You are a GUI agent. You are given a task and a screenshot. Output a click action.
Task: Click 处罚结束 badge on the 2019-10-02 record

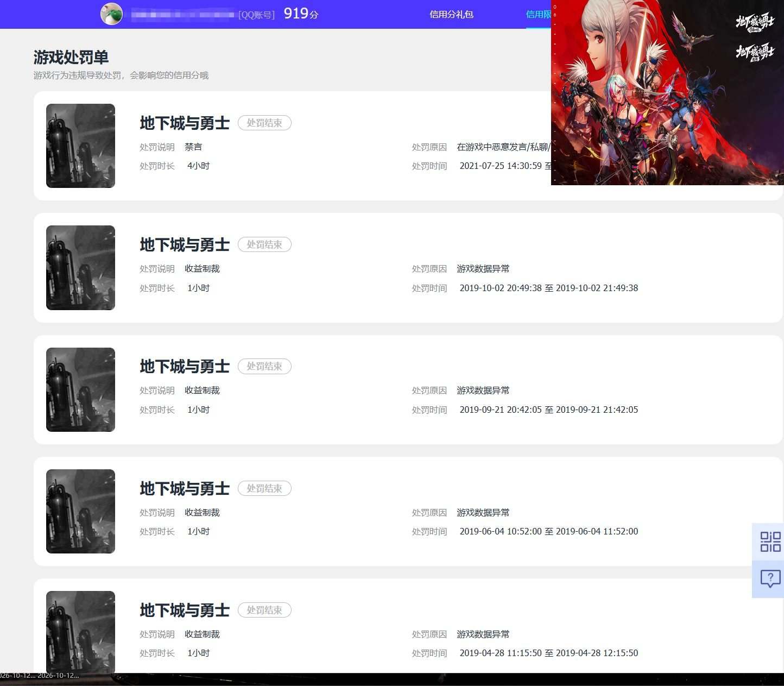coord(264,244)
